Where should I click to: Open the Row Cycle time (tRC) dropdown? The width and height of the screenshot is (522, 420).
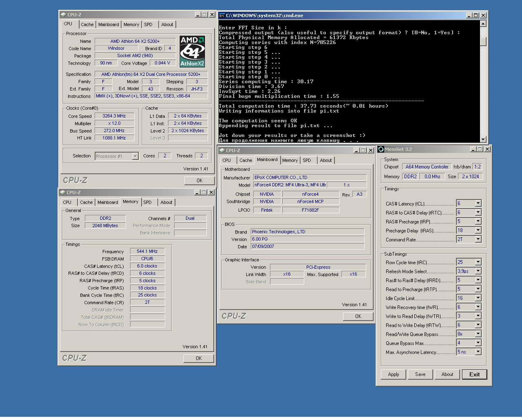click(x=478, y=262)
